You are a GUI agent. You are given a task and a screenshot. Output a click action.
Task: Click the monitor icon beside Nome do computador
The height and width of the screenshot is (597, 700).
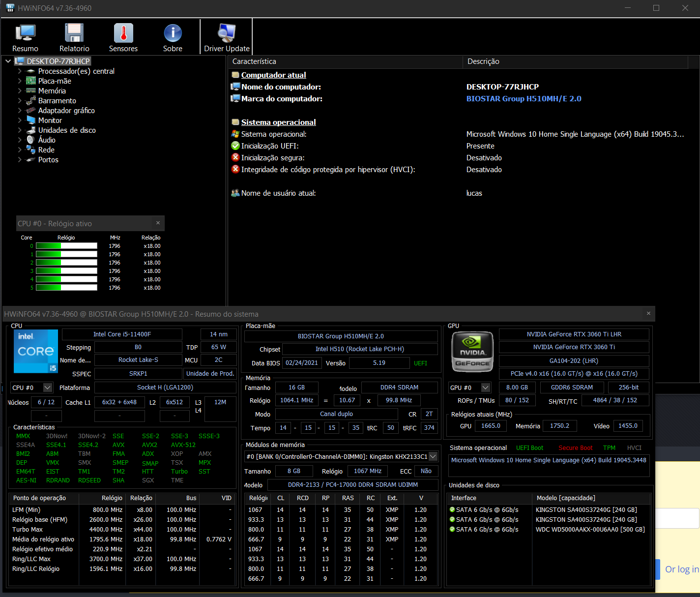tap(235, 87)
